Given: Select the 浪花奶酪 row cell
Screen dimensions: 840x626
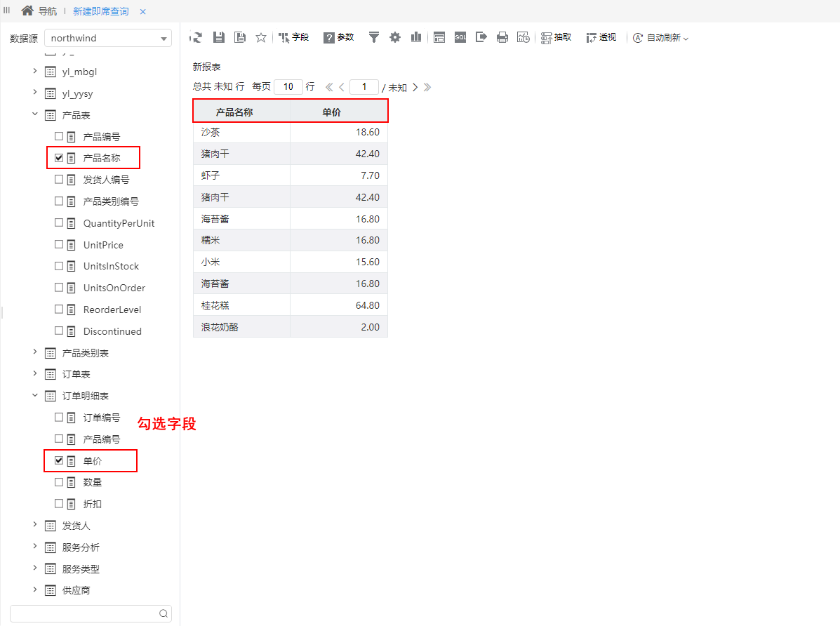Looking at the screenshot, I should tap(241, 327).
